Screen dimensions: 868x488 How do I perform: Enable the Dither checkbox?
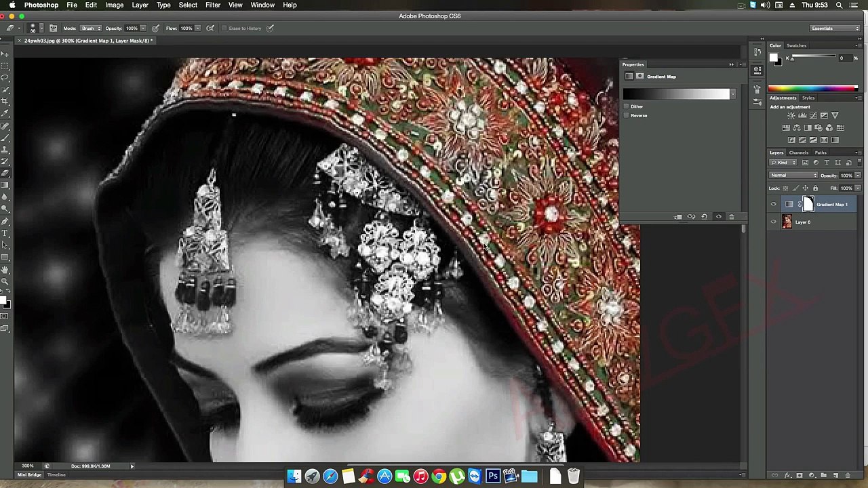pyautogui.click(x=626, y=106)
